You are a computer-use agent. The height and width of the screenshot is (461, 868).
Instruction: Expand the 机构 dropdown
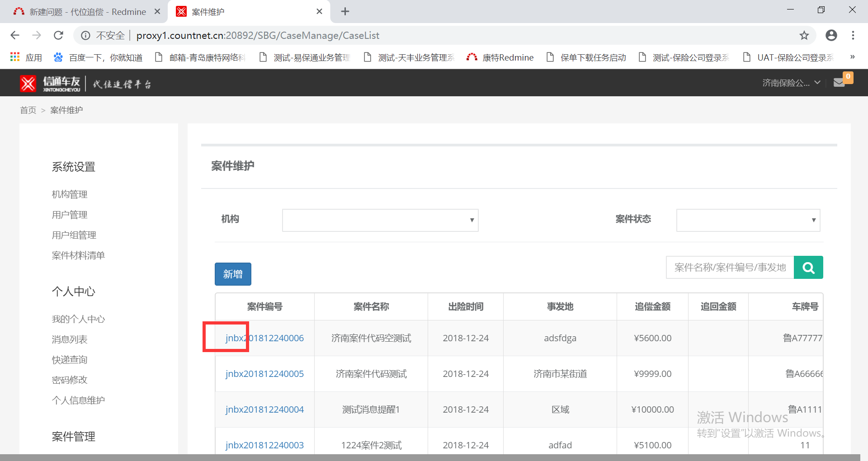(380, 220)
